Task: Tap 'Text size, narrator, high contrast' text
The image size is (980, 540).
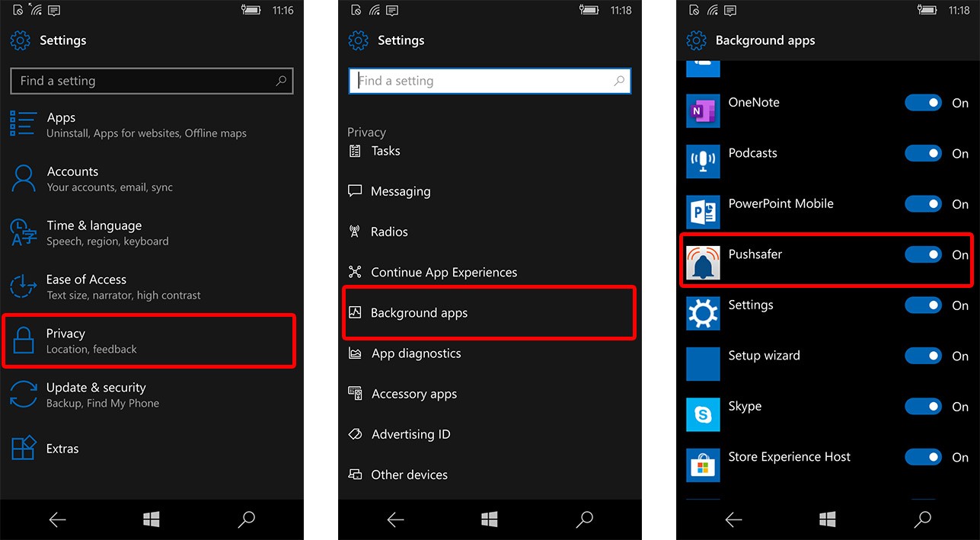Action: tap(123, 296)
